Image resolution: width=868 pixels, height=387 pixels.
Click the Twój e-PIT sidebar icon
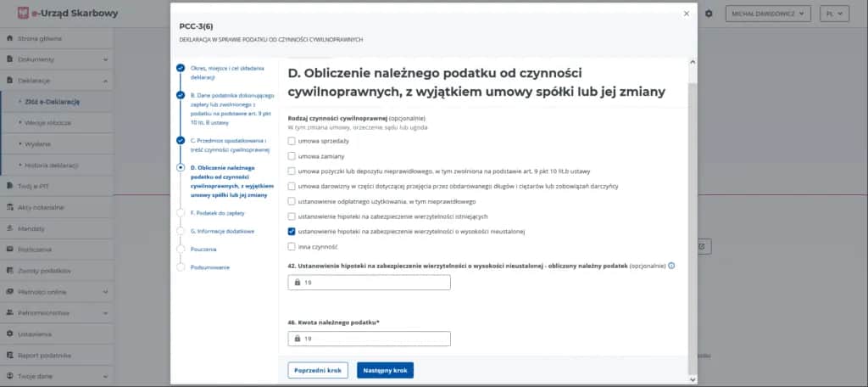pyautogui.click(x=9, y=186)
